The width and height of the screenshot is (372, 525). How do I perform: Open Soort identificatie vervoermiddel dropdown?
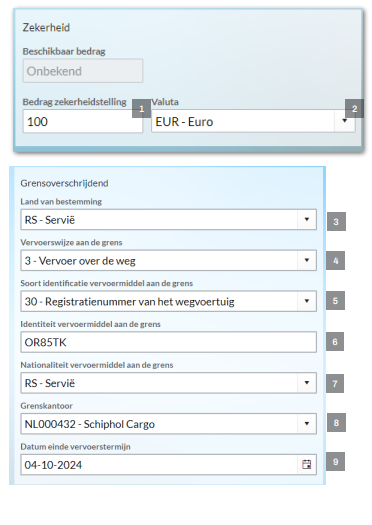pos(168,301)
